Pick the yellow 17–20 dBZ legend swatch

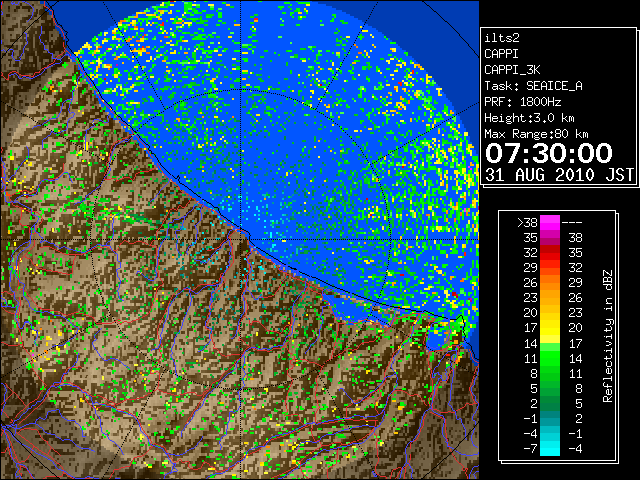[550, 328]
